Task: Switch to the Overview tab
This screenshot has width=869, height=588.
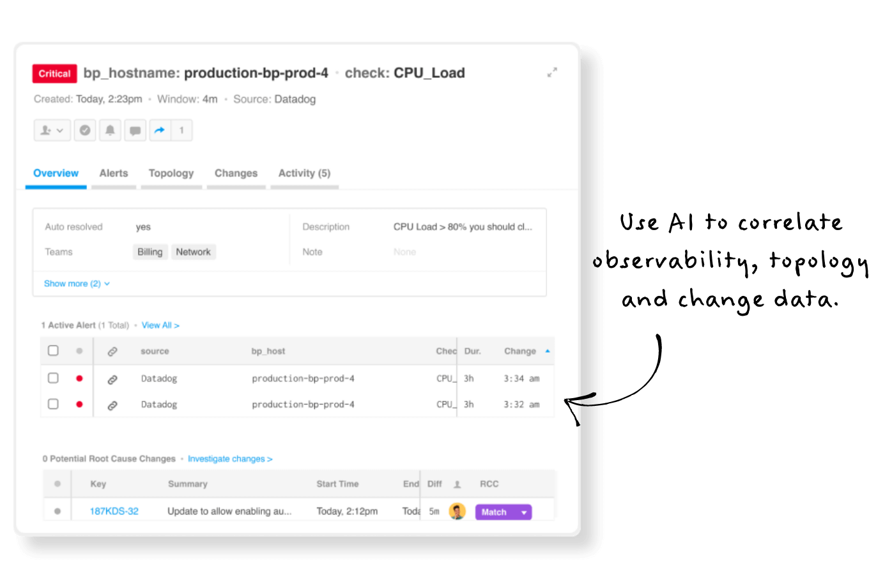Action: pyautogui.click(x=56, y=173)
